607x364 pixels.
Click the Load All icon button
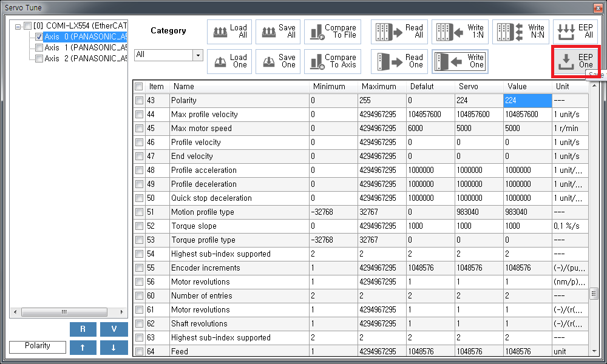(x=229, y=32)
